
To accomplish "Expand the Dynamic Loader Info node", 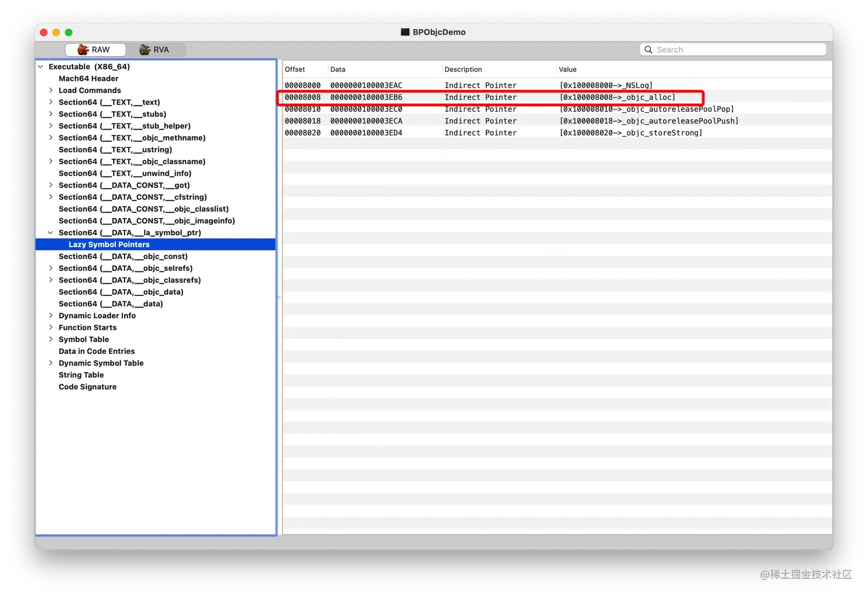I will tap(51, 315).
